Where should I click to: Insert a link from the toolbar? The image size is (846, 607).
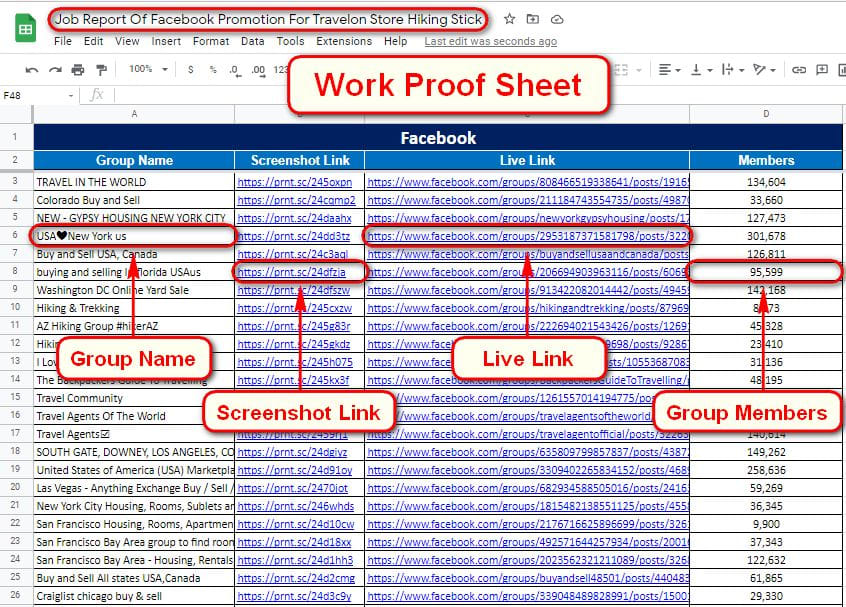pyautogui.click(x=799, y=70)
